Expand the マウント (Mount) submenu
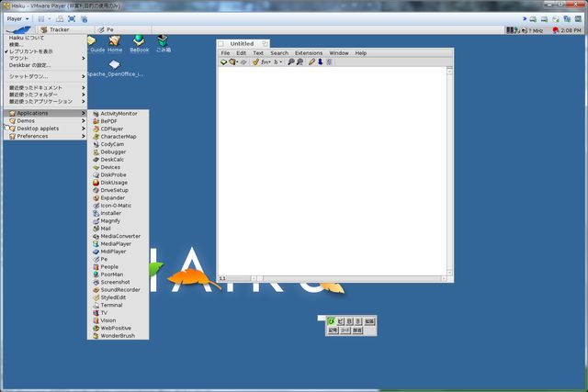Viewport: 588px width, 392px height. [x=45, y=59]
